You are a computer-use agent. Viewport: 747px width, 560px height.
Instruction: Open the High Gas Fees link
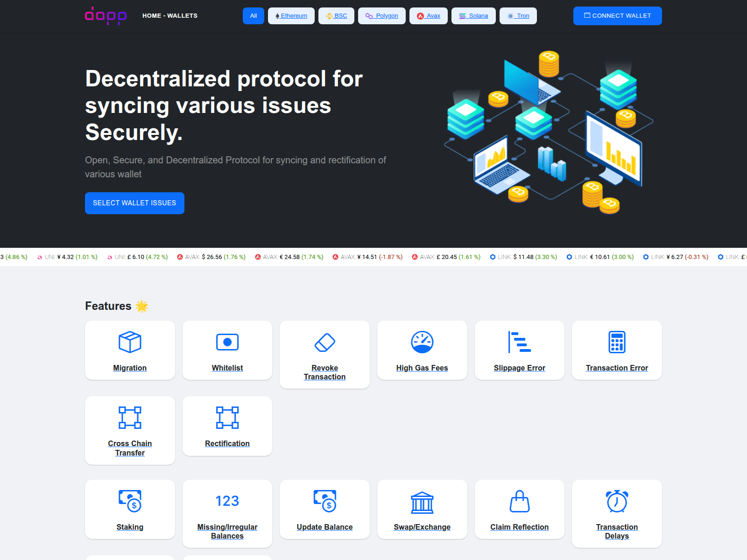(x=422, y=368)
